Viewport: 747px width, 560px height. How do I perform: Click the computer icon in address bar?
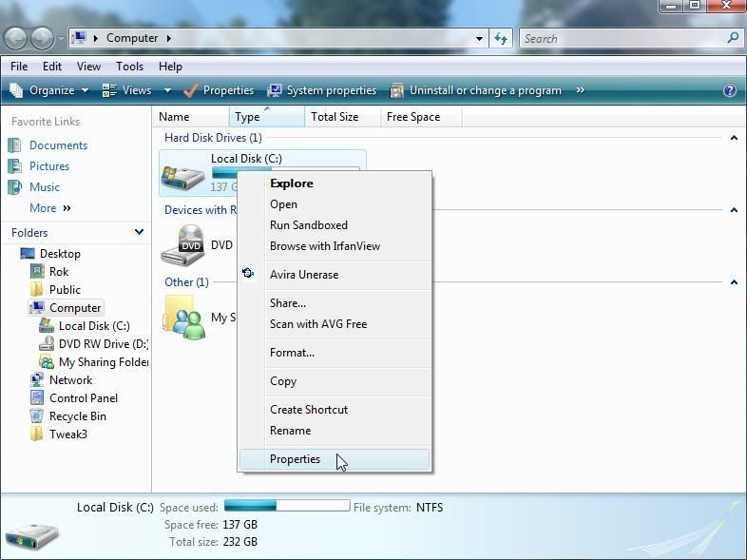tap(79, 38)
